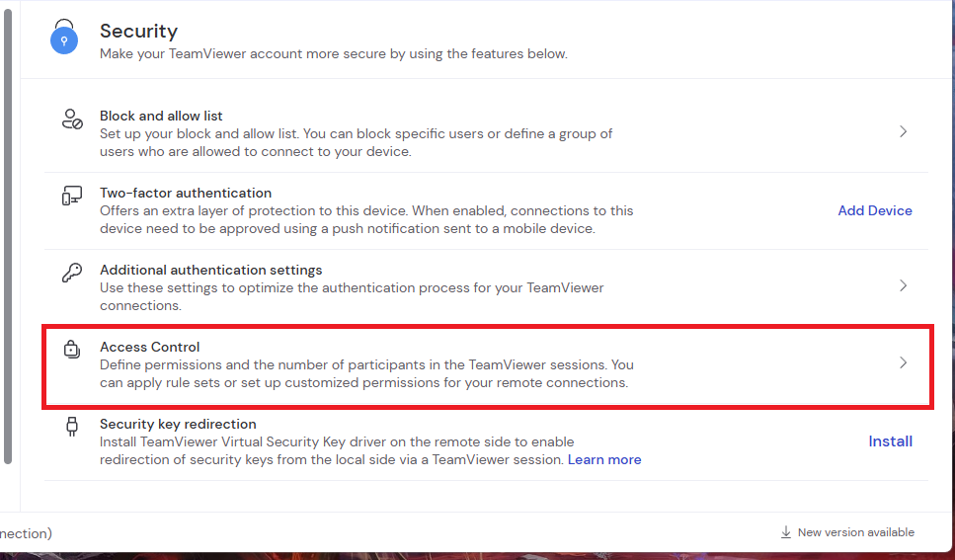The image size is (955, 560).
Task: Open the Access Control heading text
Action: click(x=150, y=348)
